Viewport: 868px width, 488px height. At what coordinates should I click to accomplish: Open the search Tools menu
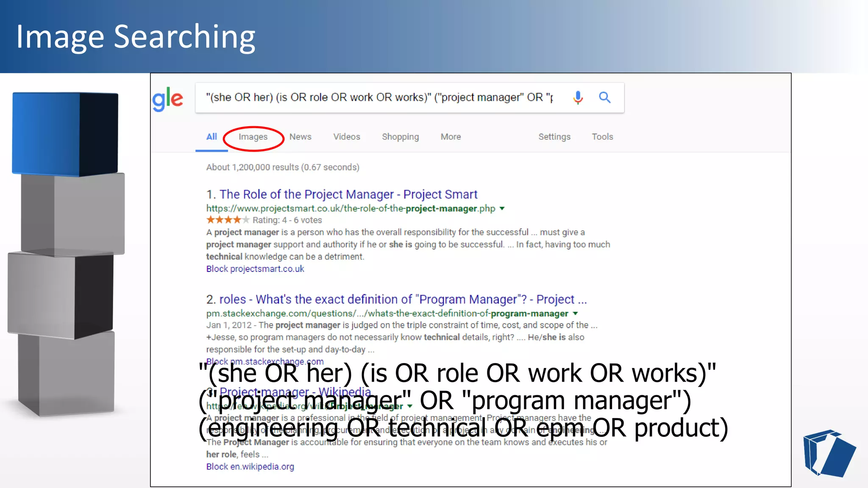(602, 137)
